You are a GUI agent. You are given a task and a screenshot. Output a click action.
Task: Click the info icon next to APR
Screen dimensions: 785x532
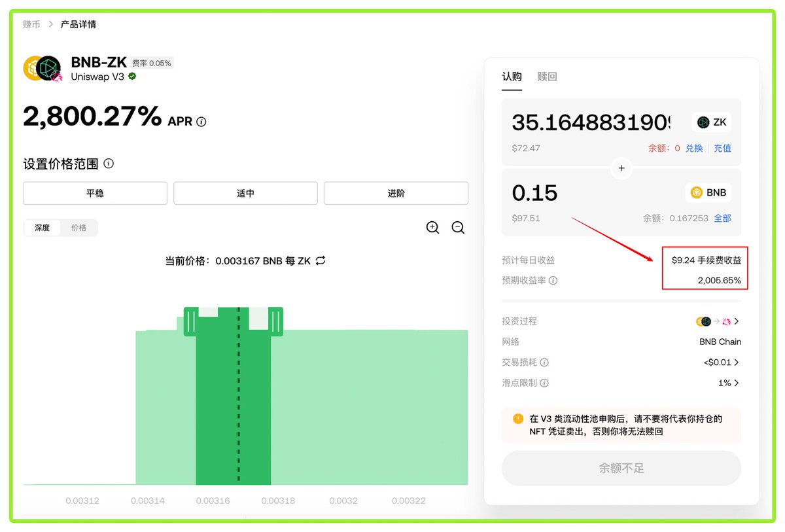coord(201,122)
